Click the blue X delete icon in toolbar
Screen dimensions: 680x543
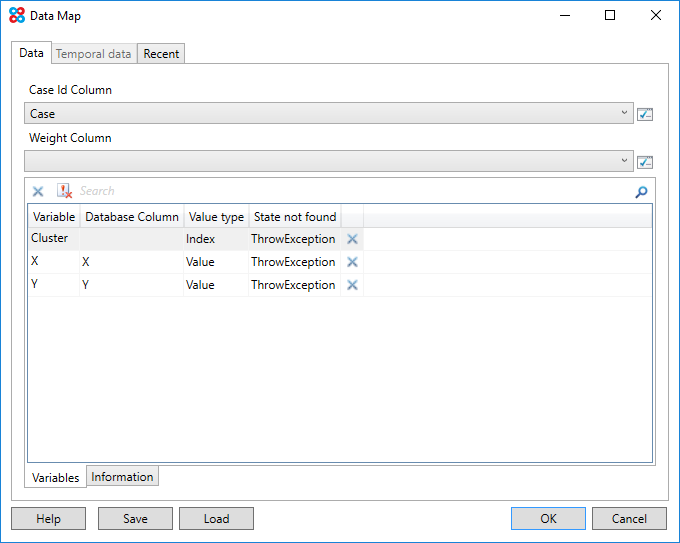38,191
